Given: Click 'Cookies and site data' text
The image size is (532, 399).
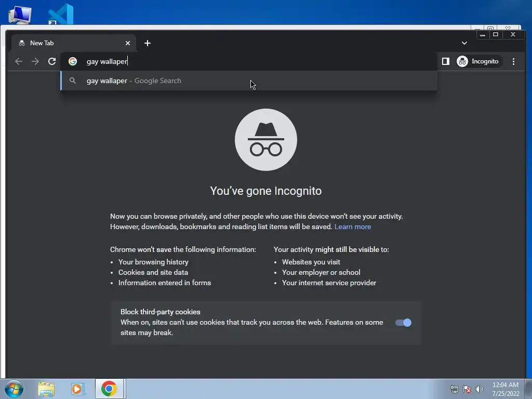Looking at the screenshot, I should coord(153,272).
